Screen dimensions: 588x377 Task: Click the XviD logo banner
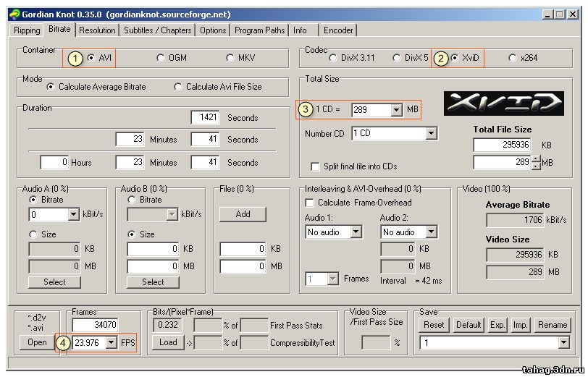[x=503, y=103]
